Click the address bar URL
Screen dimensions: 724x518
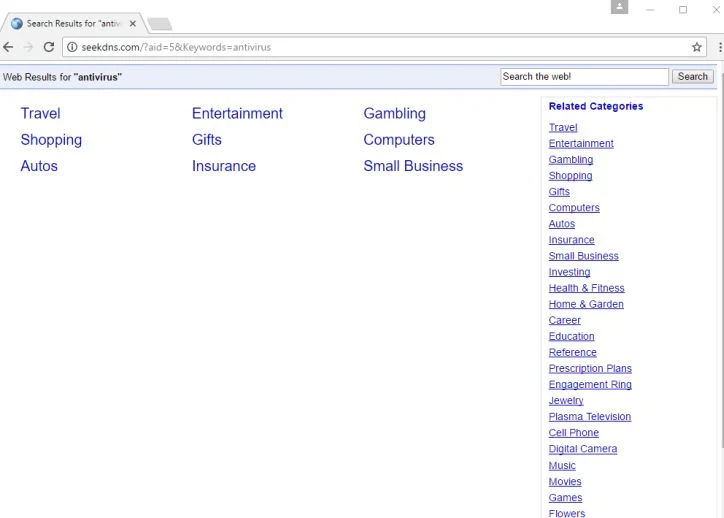tap(176, 47)
